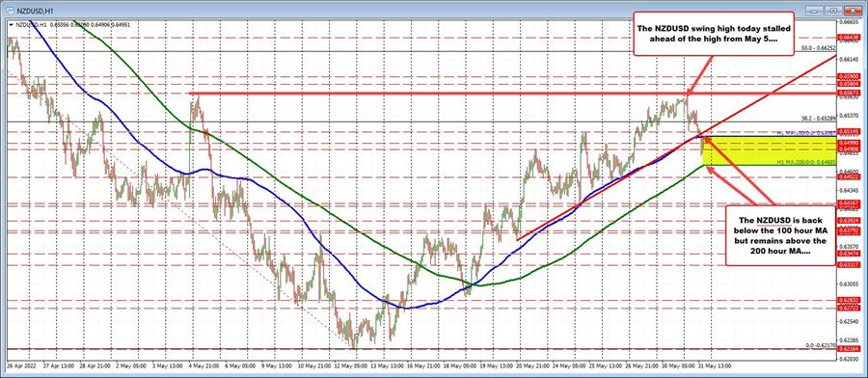Click the 0.65673 red price label
The width and height of the screenshot is (868, 378).
(849, 93)
